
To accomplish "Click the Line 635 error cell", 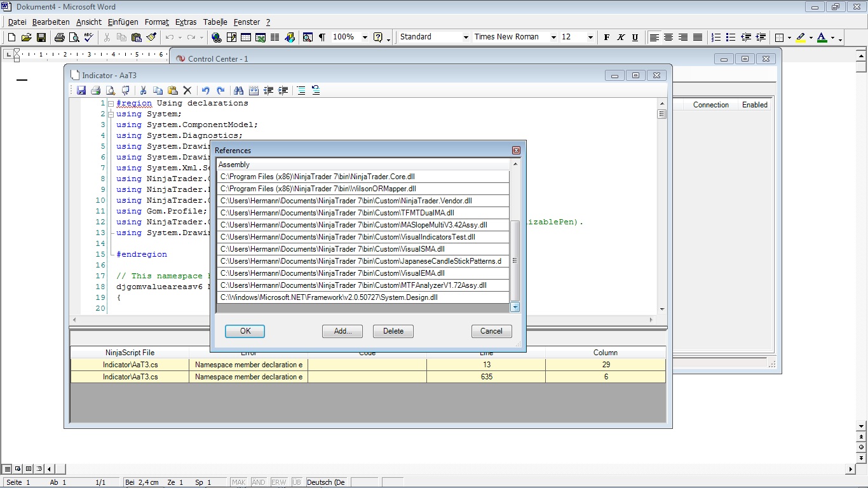I will pos(486,377).
